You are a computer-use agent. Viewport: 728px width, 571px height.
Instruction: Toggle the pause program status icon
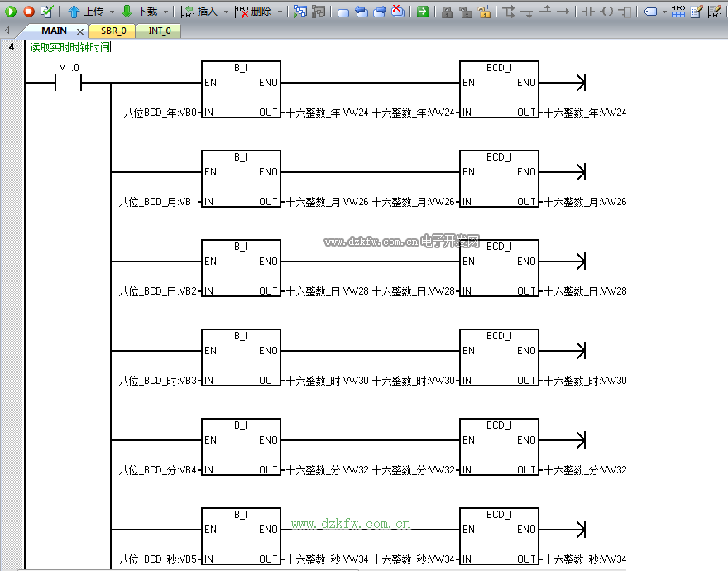click(x=318, y=12)
